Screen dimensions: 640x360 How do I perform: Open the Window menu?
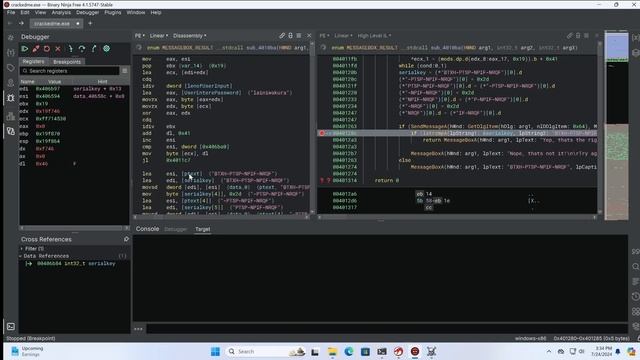pyautogui.click(x=136, y=13)
